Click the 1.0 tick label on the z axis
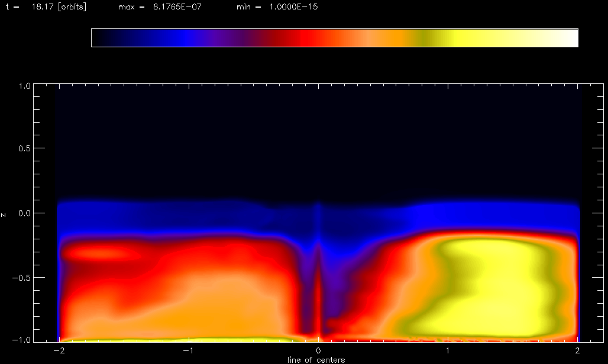Viewport: 608px width, 364px height. pos(23,86)
